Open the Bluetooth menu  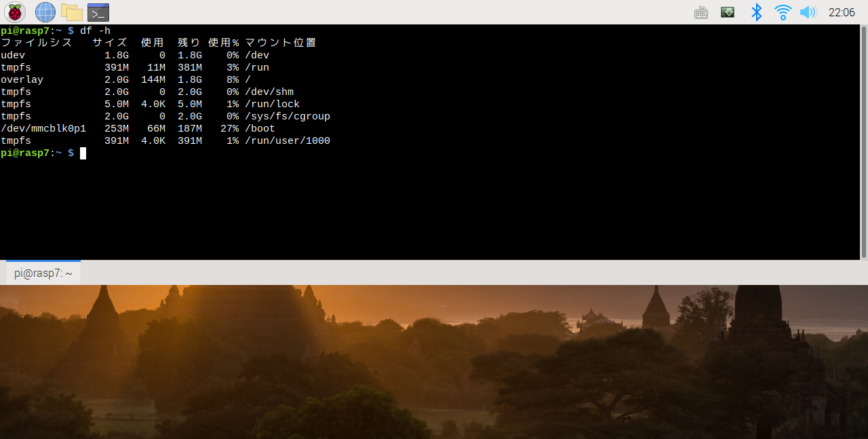click(x=757, y=12)
